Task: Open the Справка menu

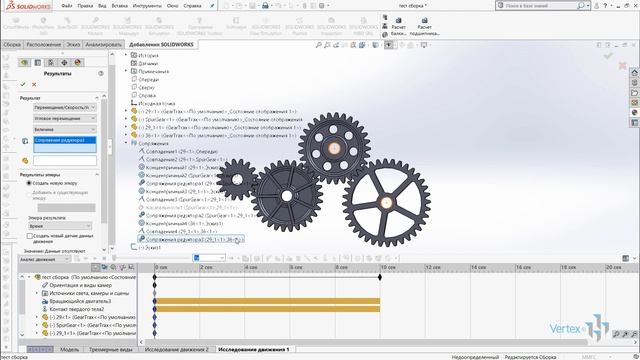Action: (x=192, y=6)
